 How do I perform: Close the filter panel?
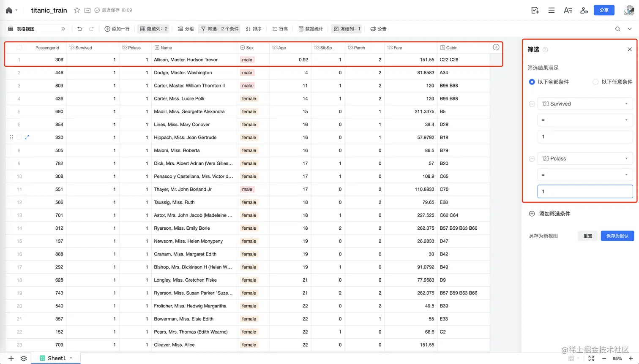click(630, 49)
